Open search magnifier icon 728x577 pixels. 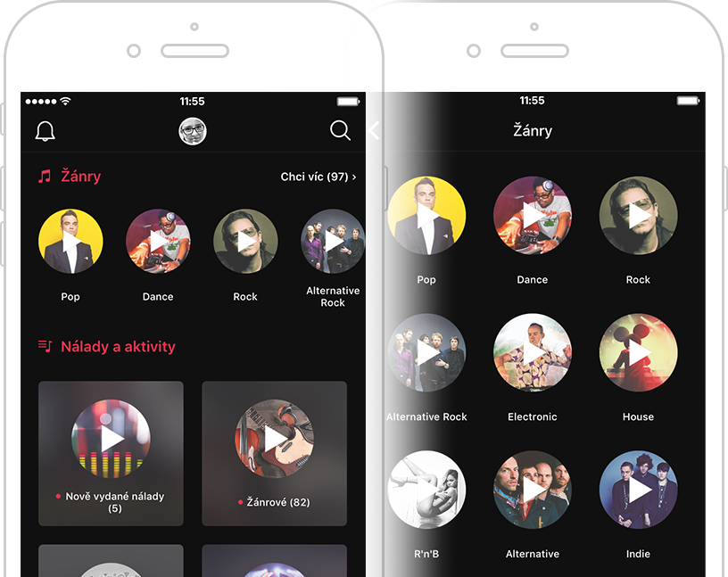point(340,130)
